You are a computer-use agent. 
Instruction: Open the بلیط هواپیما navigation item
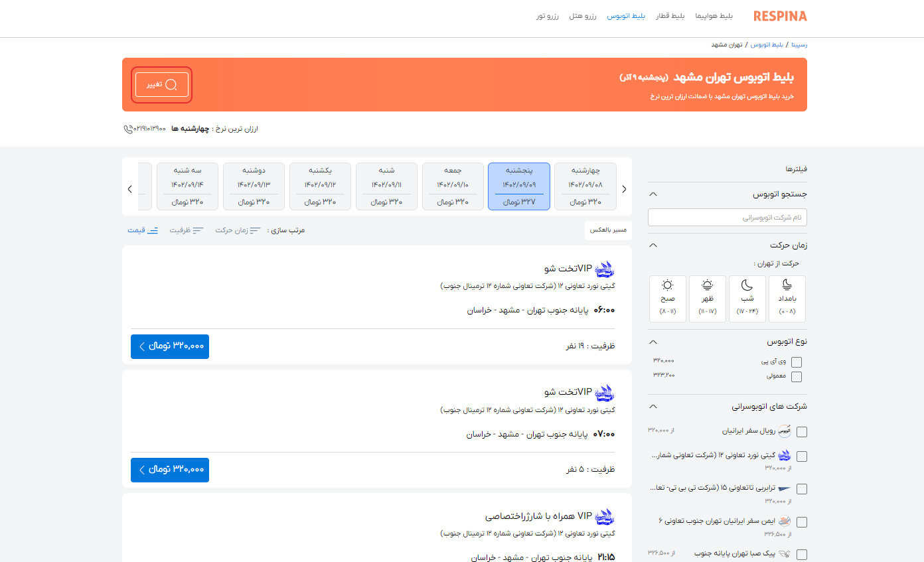click(x=714, y=16)
